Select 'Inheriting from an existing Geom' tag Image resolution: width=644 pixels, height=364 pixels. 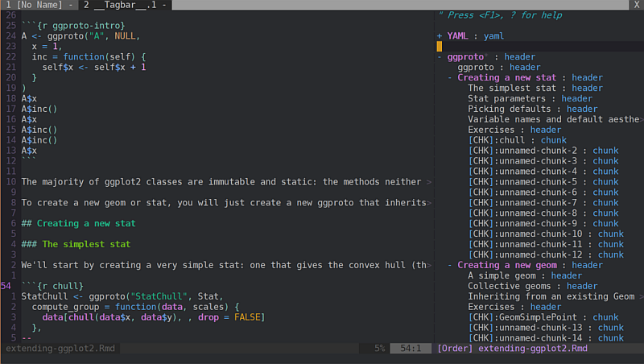coord(551,296)
